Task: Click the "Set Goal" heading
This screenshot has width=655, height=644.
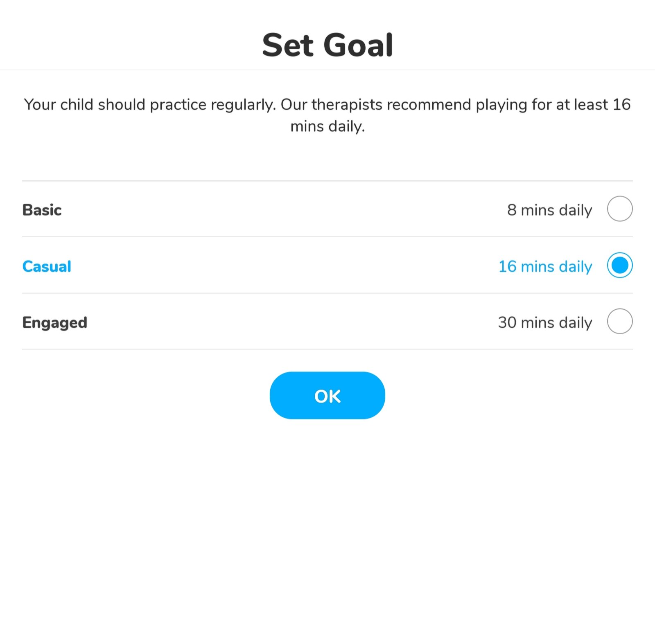Action: [327, 45]
